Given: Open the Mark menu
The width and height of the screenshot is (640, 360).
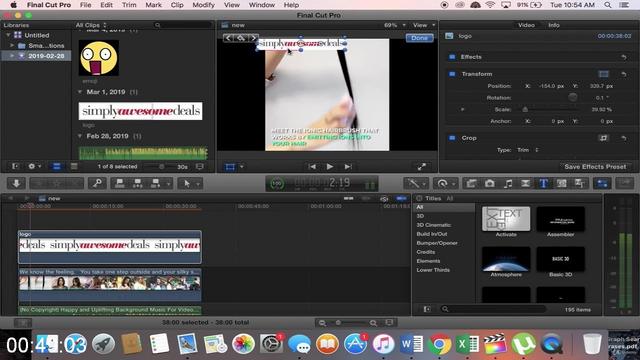Looking at the screenshot, I should tap(153, 5).
